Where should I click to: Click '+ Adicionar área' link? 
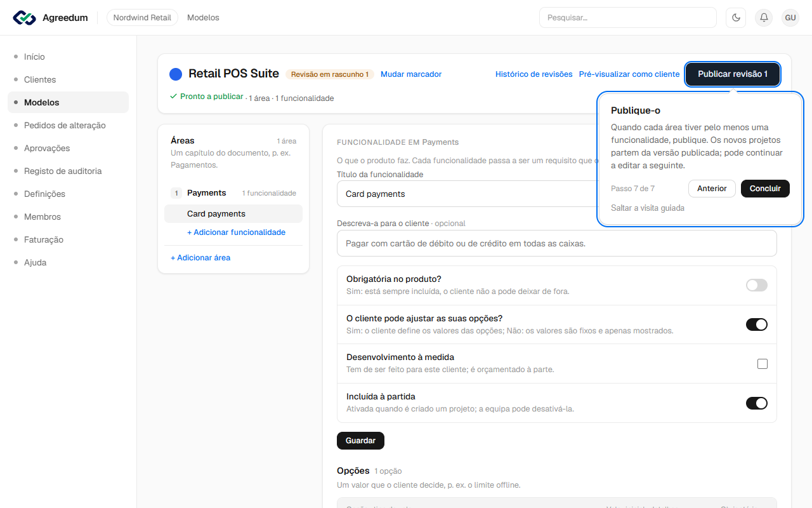[200, 258]
